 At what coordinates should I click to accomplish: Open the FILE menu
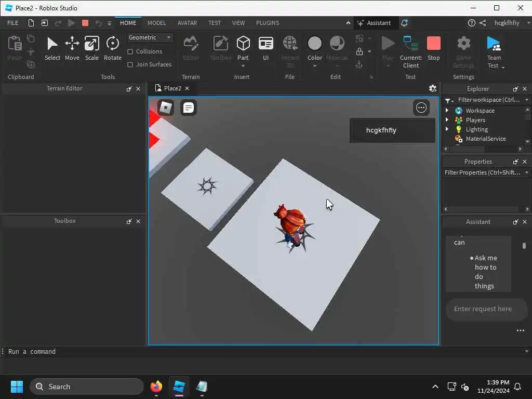tap(13, 23)
